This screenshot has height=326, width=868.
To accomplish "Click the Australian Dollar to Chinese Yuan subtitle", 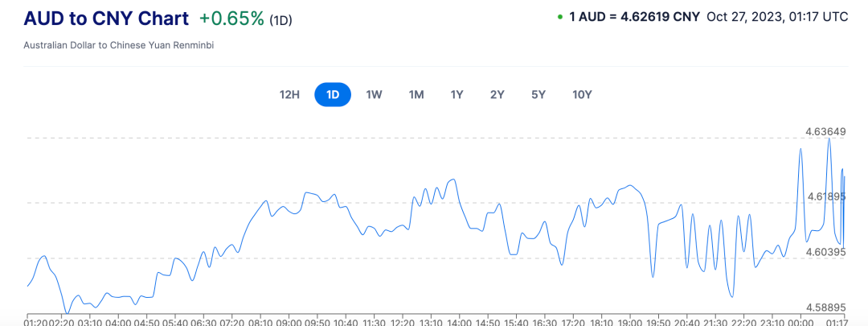I will 119,45.
